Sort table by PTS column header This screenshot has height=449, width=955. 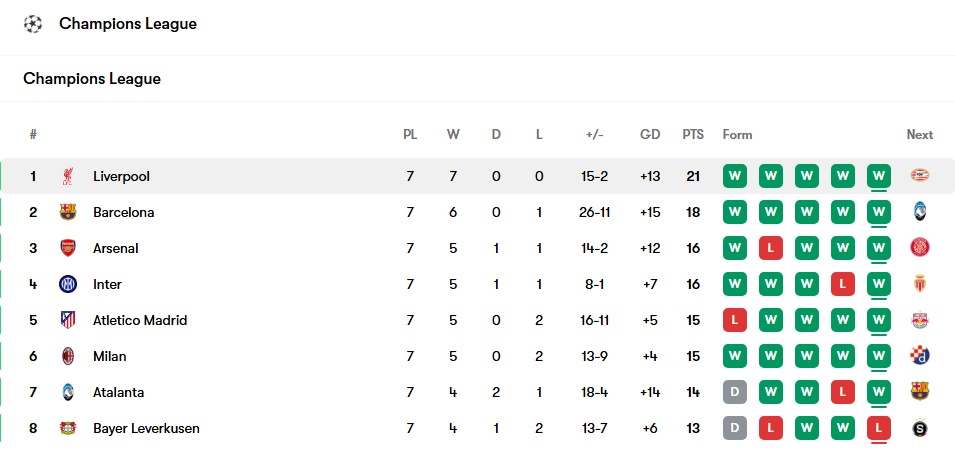pos(693,135)
